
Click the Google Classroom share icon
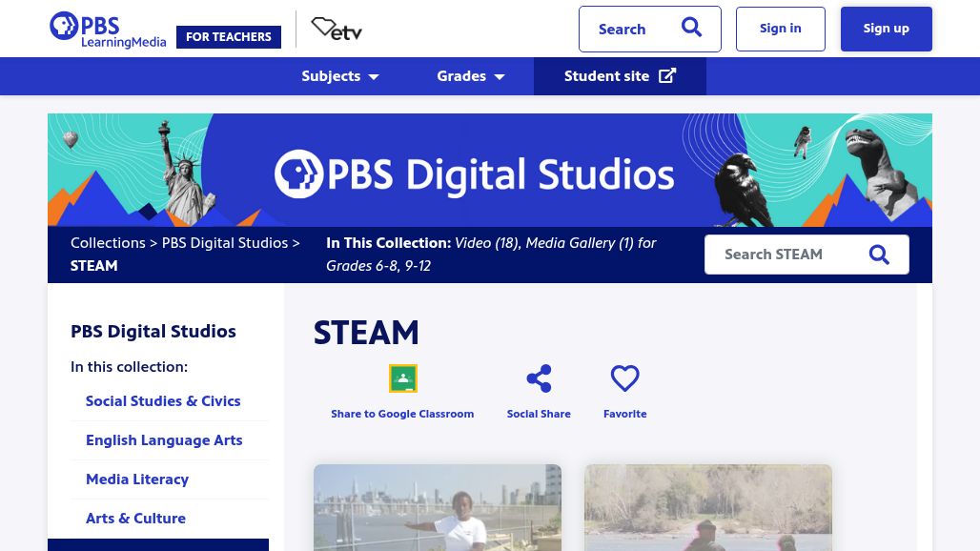tap(403, 378)
